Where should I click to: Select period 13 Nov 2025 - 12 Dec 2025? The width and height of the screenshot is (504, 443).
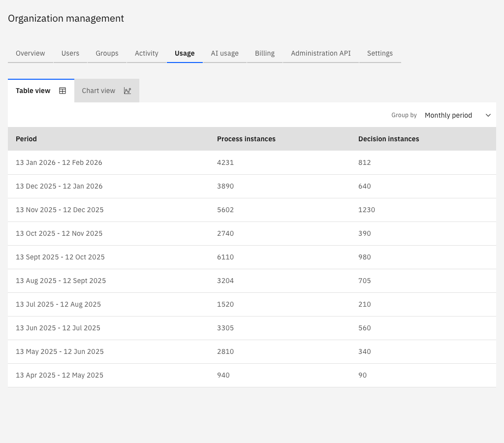click(60, 210)
